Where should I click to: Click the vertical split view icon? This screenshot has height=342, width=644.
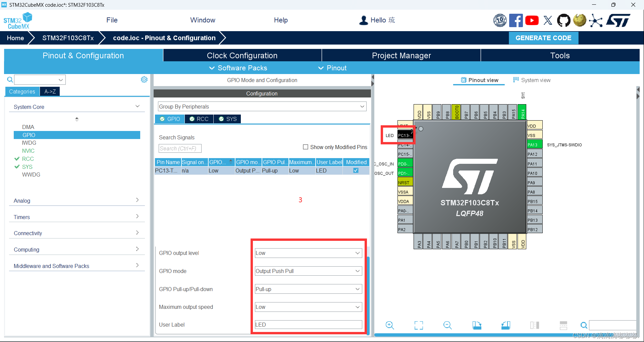click(535, 325)
